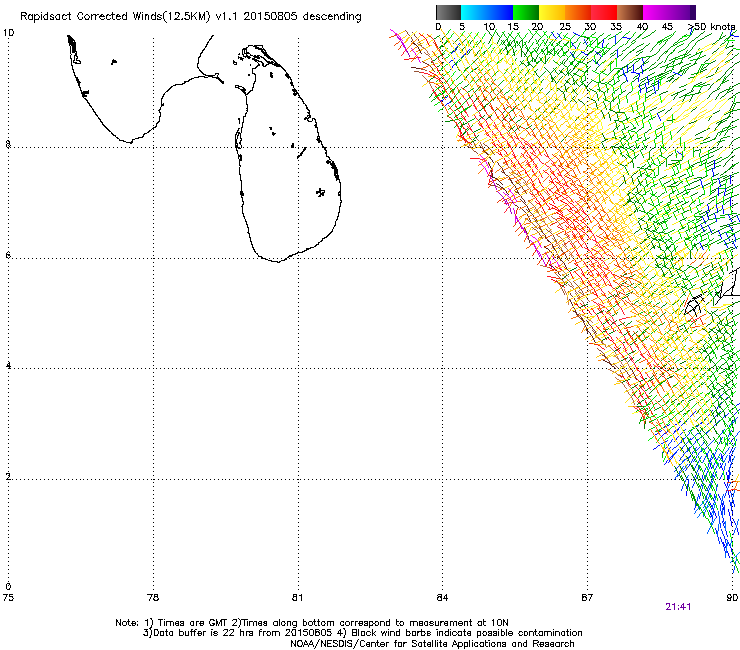Click the gray 0-5 knots legend swatch
This screenshot has width=740, height=650.
click(x=448, y=12)
